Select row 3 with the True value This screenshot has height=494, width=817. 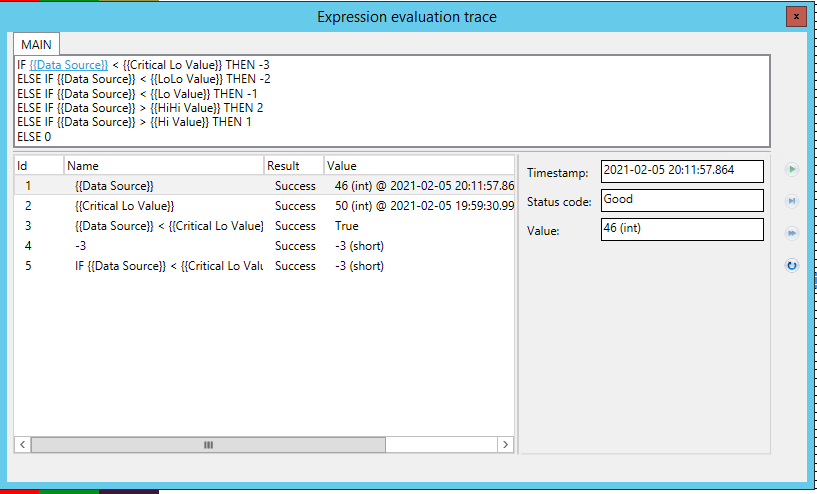[170, 226]
